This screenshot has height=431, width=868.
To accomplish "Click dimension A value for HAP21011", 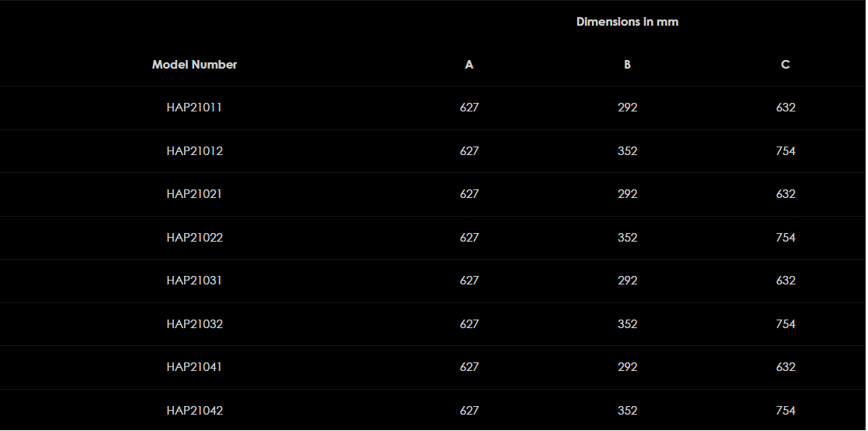I will point(469,108).
